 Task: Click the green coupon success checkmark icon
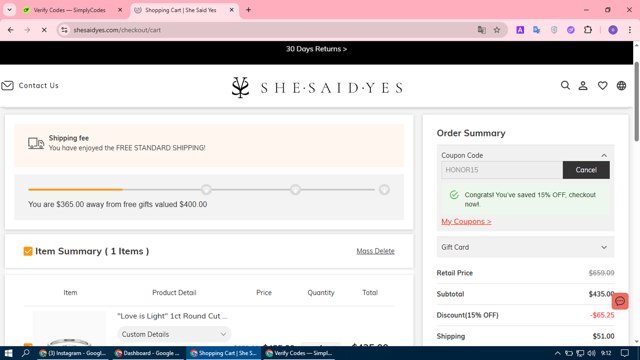[x=454, y=195]
